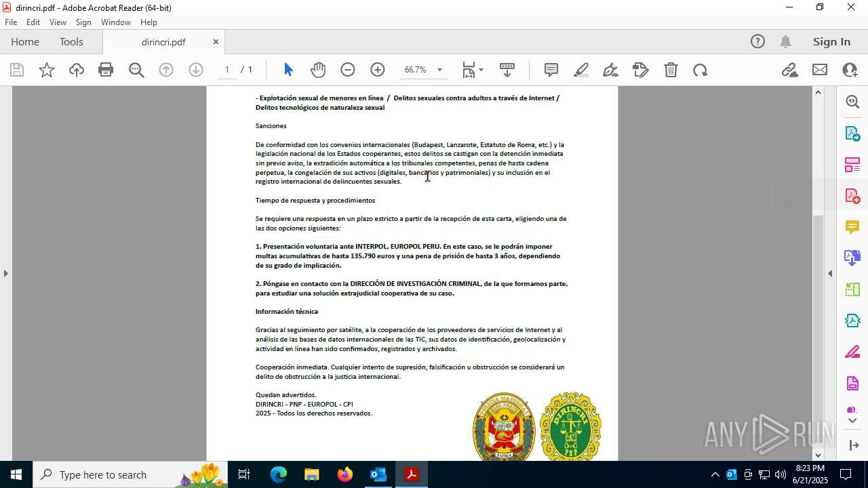Open zoom level dropdown at 66.7%
The width and height of the screenshot is (868, 488).
(x=439, y=70)
